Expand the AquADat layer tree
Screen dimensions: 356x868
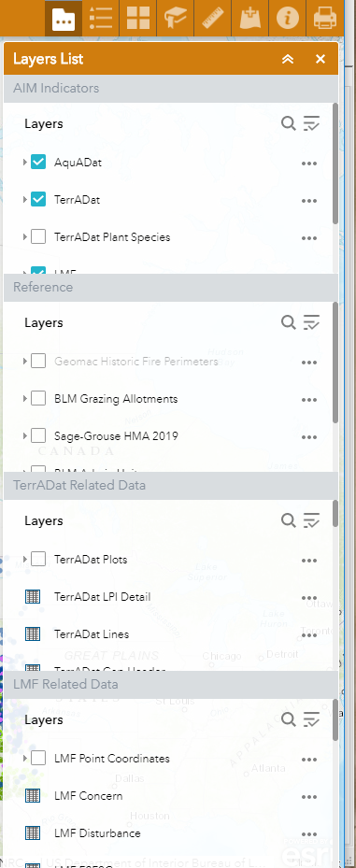click(x=25, y=163)
